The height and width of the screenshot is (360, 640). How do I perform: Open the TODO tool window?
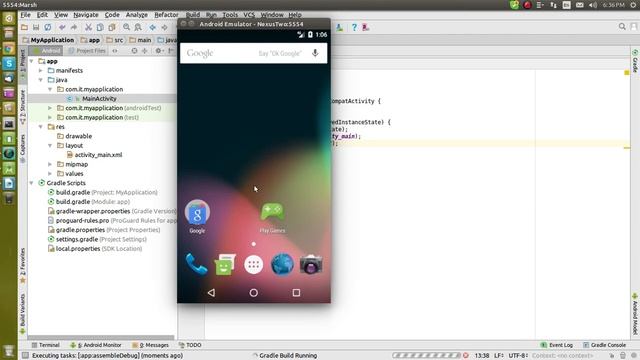(190, 345)
